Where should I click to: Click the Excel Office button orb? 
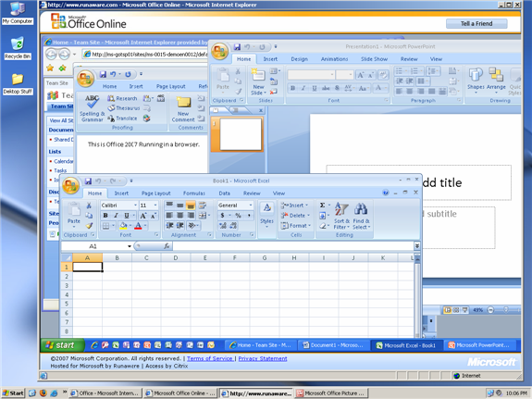coord(70,185)
